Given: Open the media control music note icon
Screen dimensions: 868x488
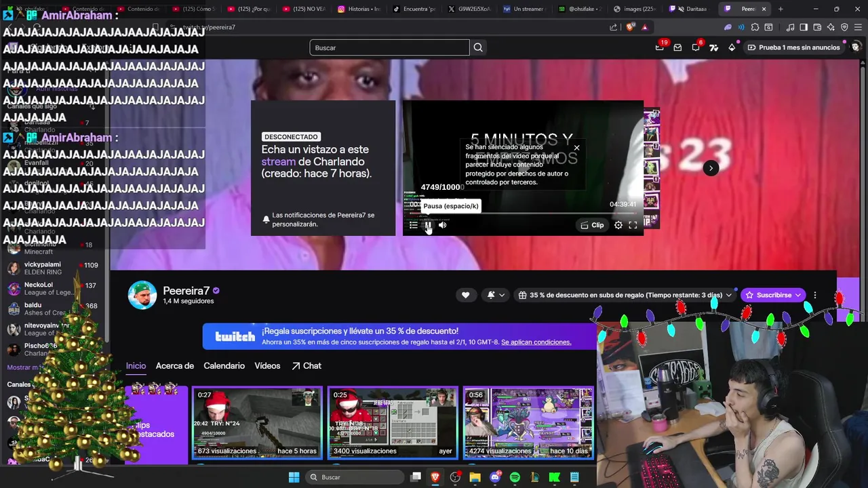Looking at the screenshot, I should coord(790,27).
